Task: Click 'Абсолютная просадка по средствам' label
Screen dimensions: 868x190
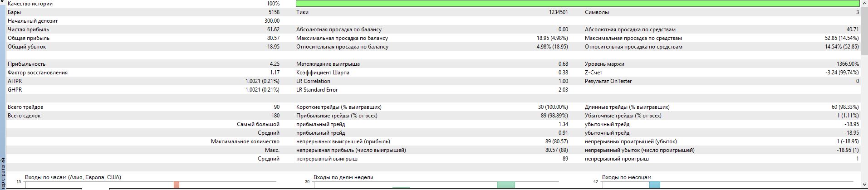Action: pos(630,29)
